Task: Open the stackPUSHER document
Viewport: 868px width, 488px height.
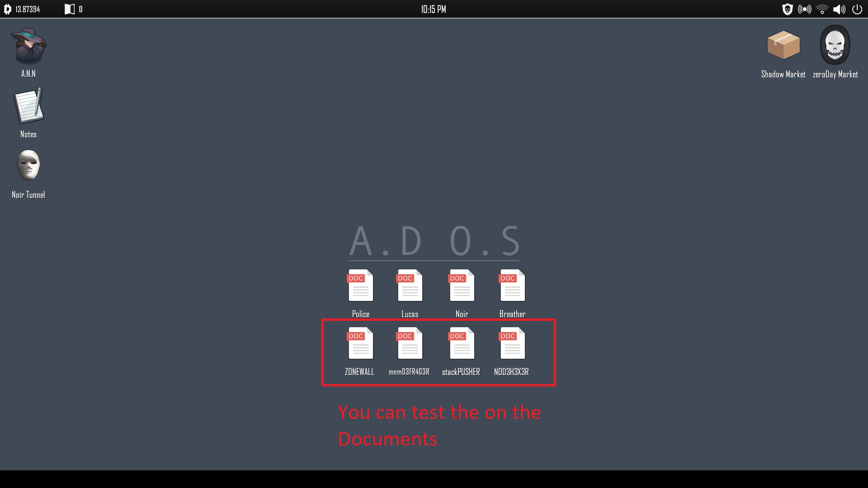Action: tap(462, 343)
